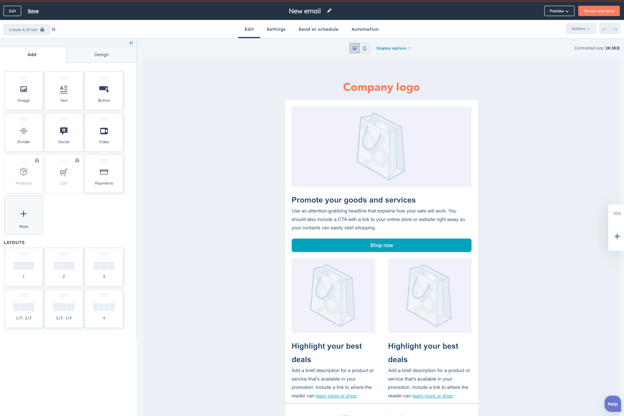Select the Add sidebar tab
The width and height of the screenshot is (624, 416).
tap(32, 55)
